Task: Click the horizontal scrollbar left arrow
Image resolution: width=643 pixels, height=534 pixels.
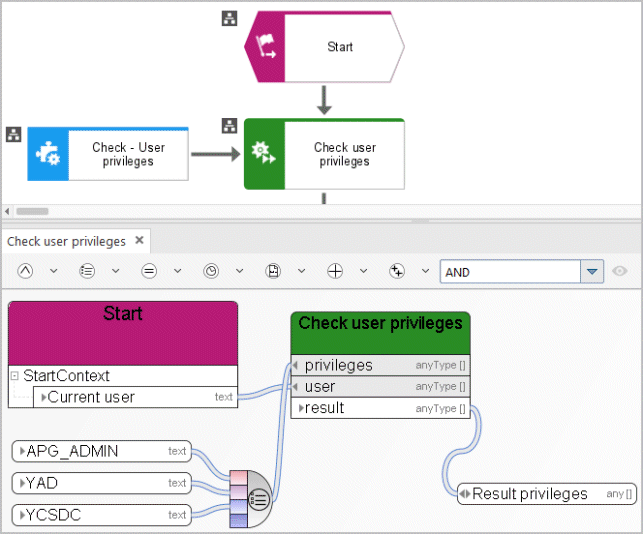Action: coord(7,211)
